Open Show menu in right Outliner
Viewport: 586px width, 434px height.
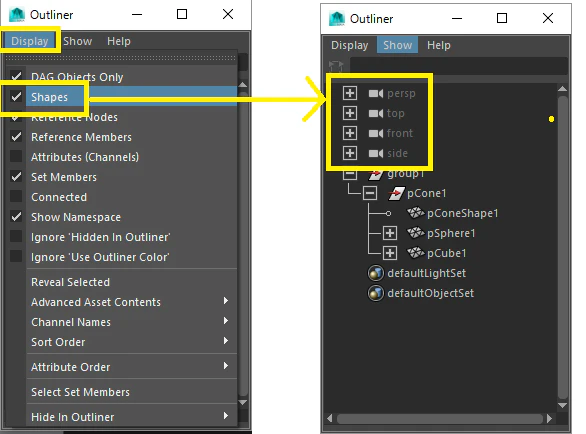[397, 45]
